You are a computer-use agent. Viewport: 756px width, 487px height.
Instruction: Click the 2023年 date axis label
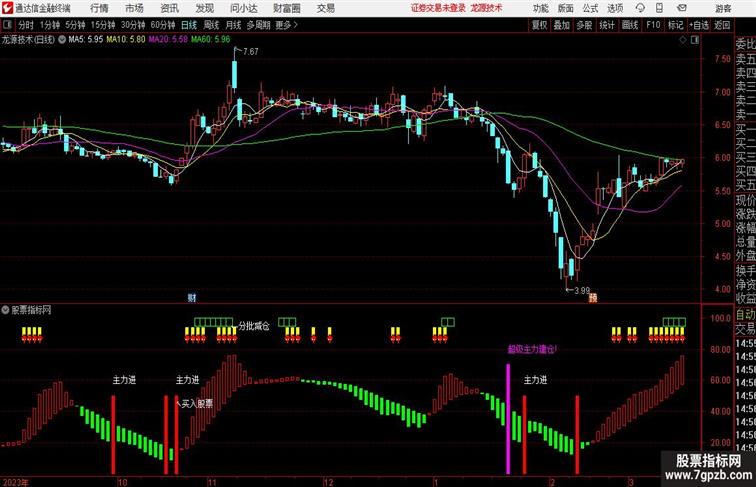tap(15, 482)
